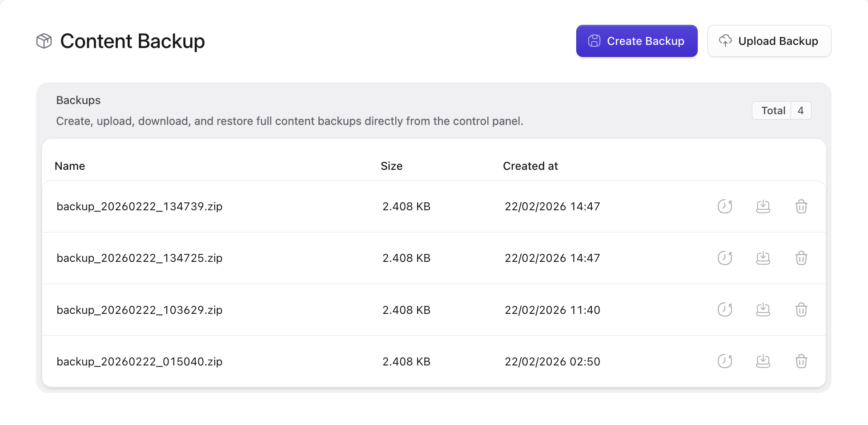Delete backup_20260222_103629.zip with trash icon
This screenshot has width=868, height=425.
coord(801,309)
